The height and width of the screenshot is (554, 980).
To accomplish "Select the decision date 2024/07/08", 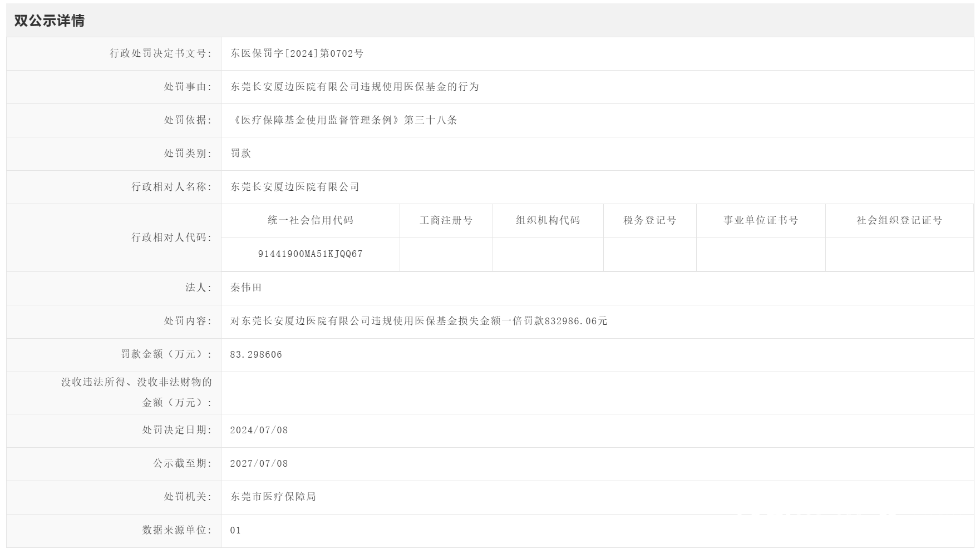I will point(259,431).
